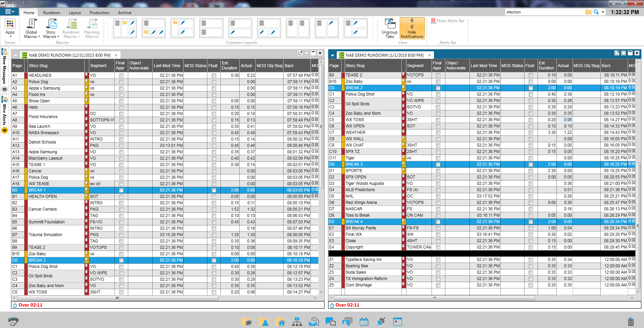Click left rundown horizontal scrollbar
Image resolution: width=644 pixels, height=328 pixels.
click(x=117, y=298)
